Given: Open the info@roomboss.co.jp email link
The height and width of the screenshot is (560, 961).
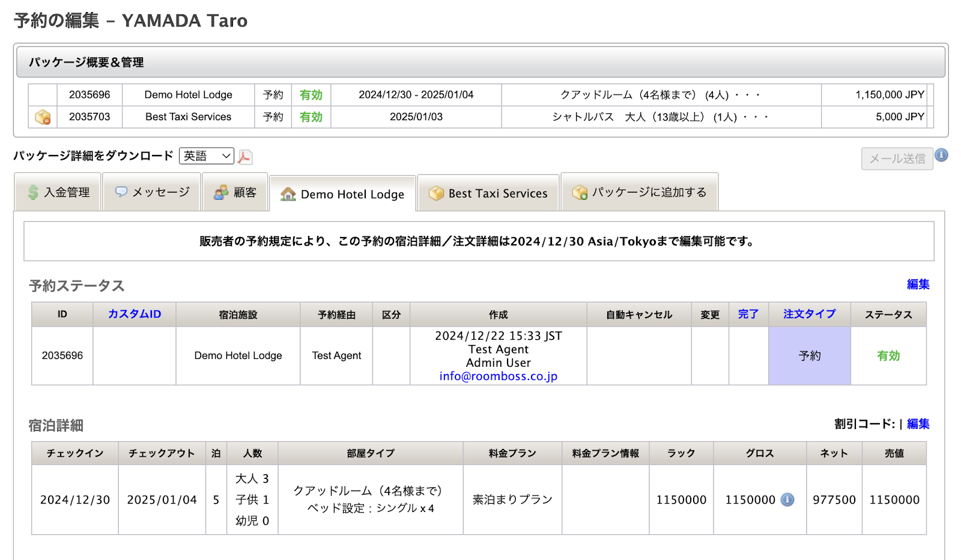Looking at the screenshot, I should (x=498, y=376).
